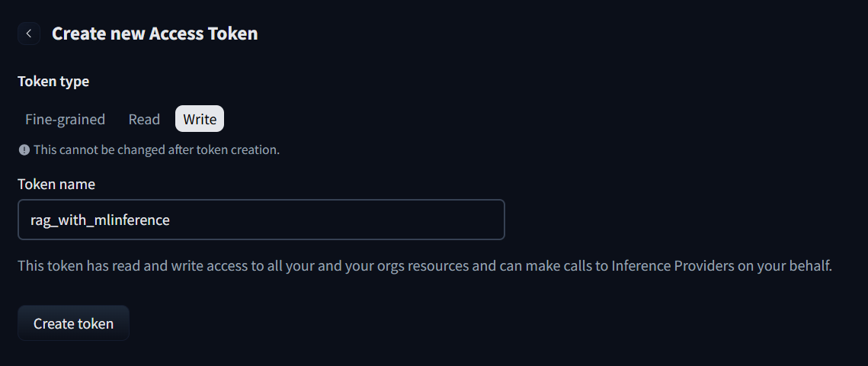Click the 'Token name' label
Image resolution: width=868 pixels, height=366 pixels.
tap(56, 184)
